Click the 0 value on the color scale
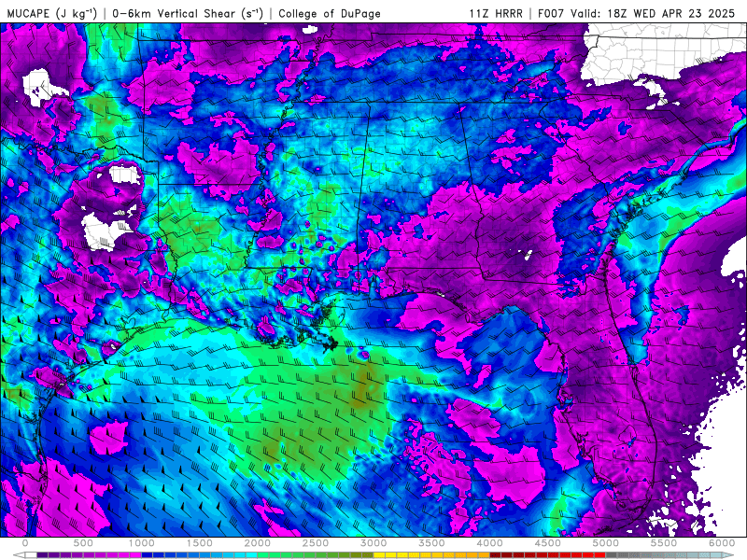747x560 pixels. tap(25, 543)
